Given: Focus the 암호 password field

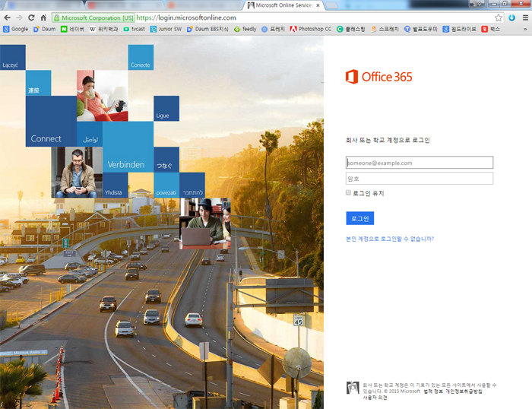Looking at the screenshot, I should 420,179.
